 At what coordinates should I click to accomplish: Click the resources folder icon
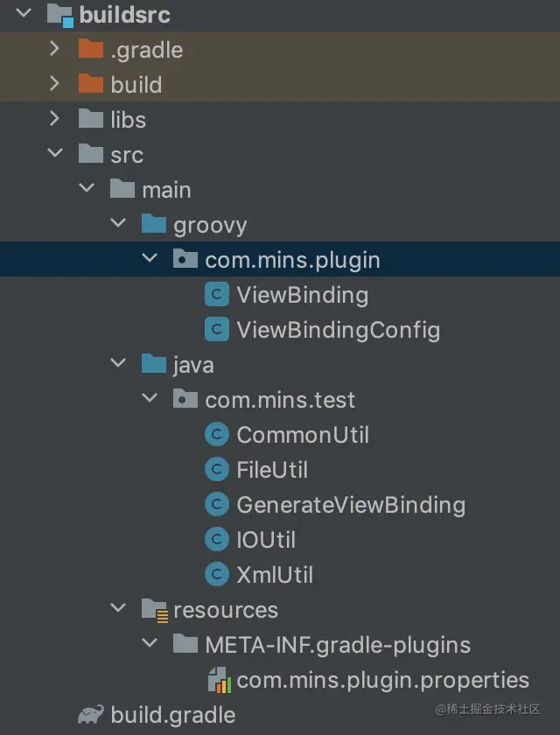(x=153, y=610)
